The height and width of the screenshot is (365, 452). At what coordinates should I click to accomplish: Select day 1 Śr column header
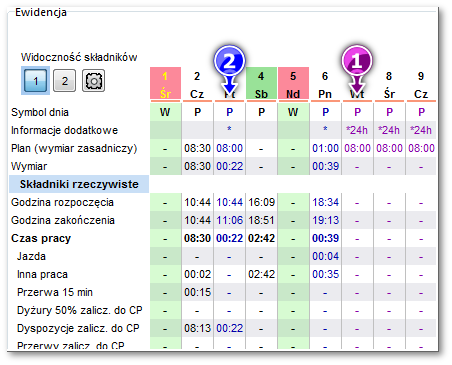(165, 84)
